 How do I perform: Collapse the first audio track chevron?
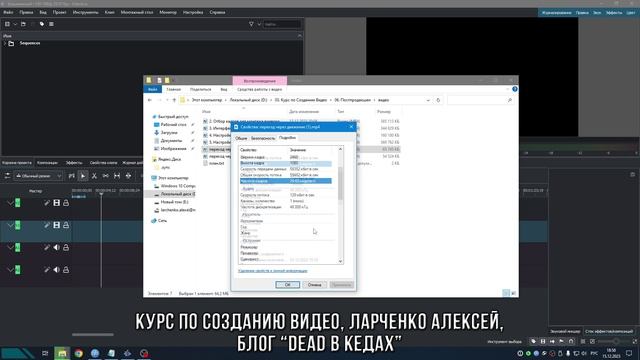10,248
